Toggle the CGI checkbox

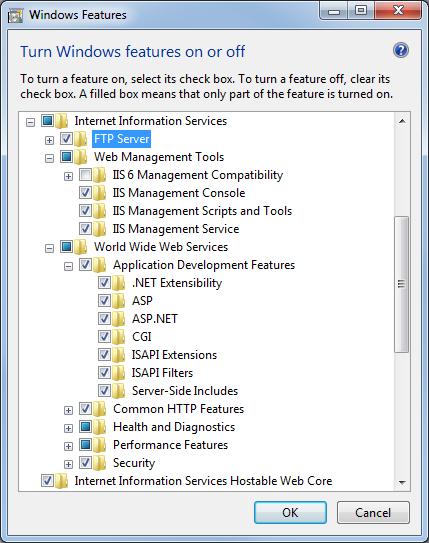coord(104,337)
